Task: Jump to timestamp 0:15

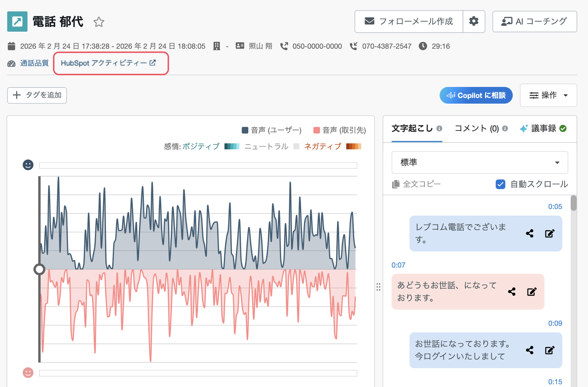Action: [555, 382]
